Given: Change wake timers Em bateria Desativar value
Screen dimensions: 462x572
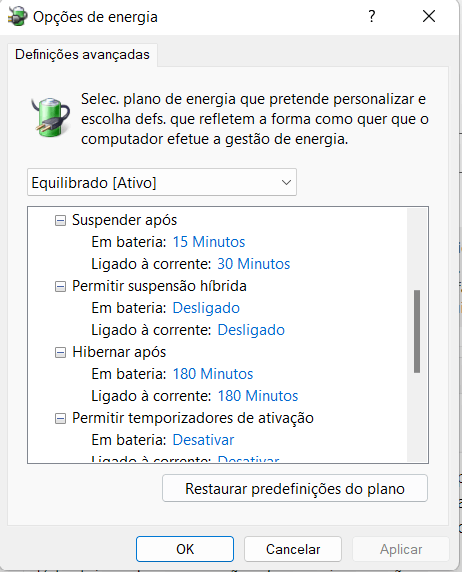Looking at the screenshot, I should (x=203, y=440).
